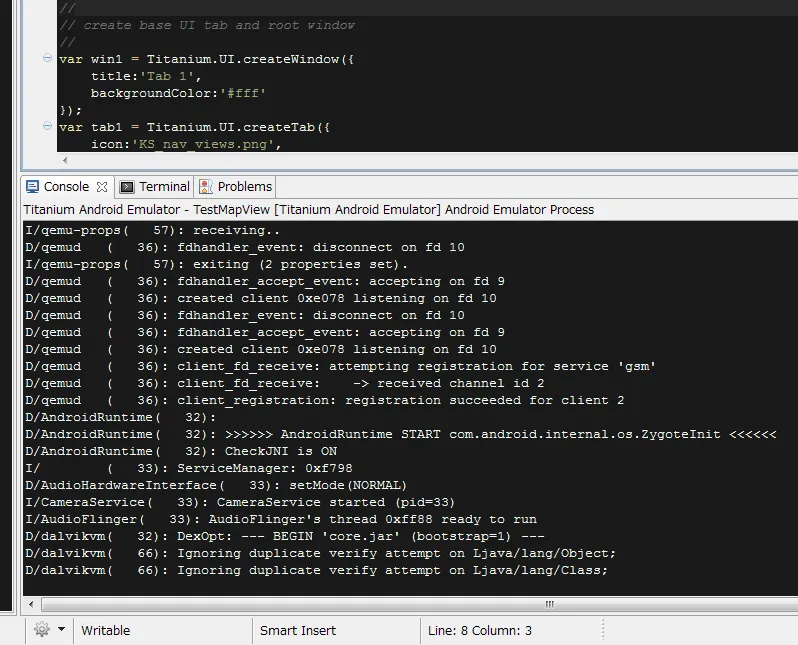Collapse the win1 createWindow code block
The image size is (798, 645).
click(48, 59)
